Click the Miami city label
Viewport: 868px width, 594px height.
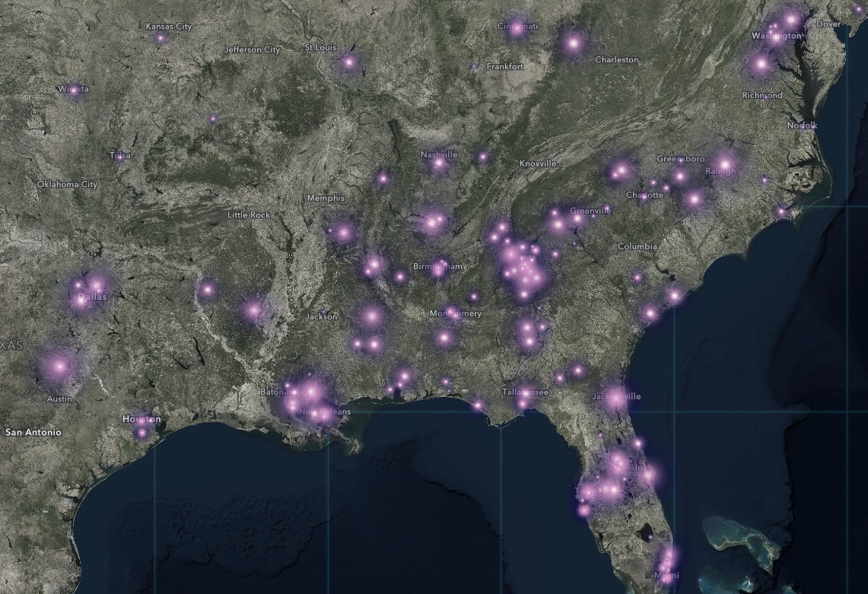coord(666,576)
